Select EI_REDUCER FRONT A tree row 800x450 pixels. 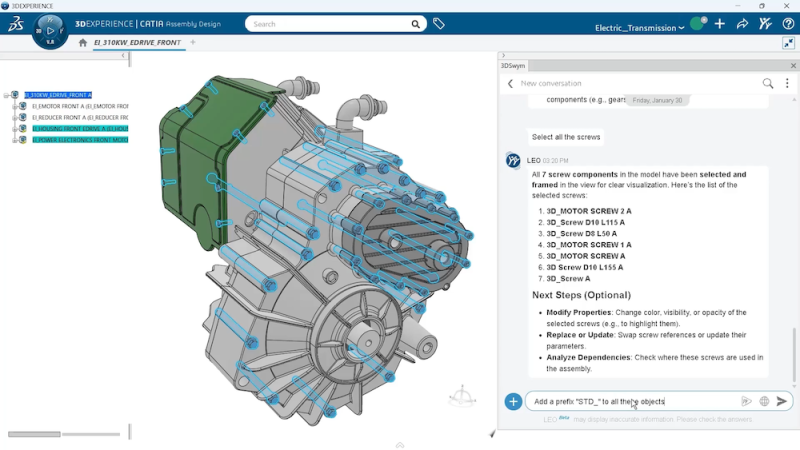point(80,117)
